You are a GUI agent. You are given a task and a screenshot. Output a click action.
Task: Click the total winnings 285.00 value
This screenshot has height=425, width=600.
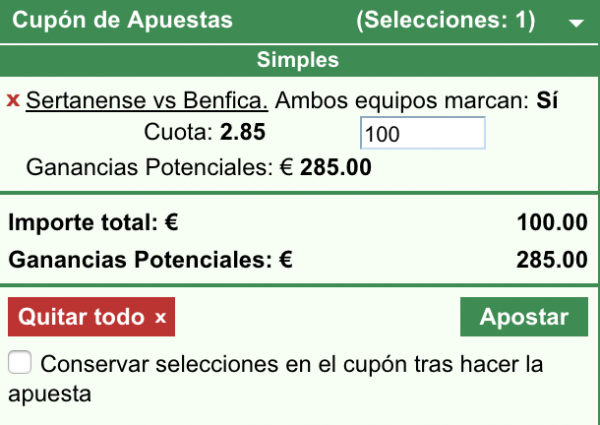[x=552, y=260]
